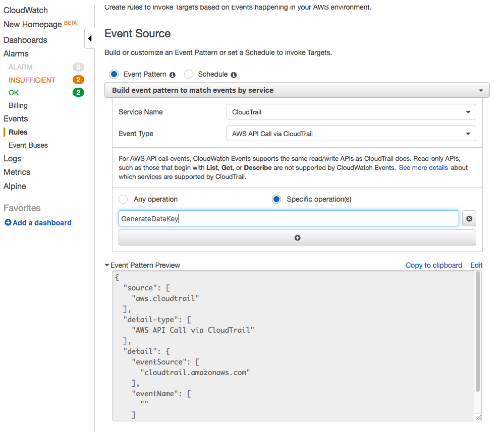Open the Build event pattern dropdown
This screenshot has height=432, width=504.
point(297,90)
